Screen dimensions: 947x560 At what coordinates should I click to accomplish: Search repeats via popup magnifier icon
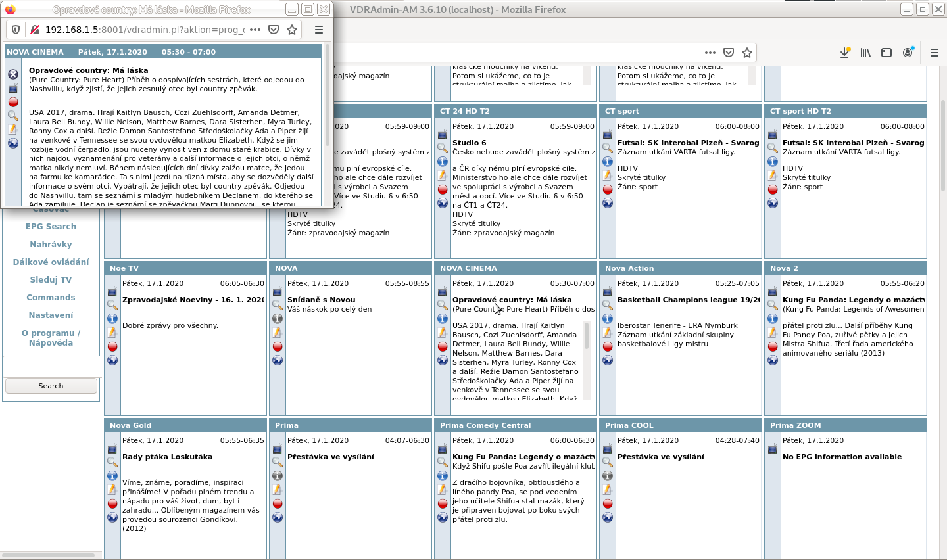(12, 116)
